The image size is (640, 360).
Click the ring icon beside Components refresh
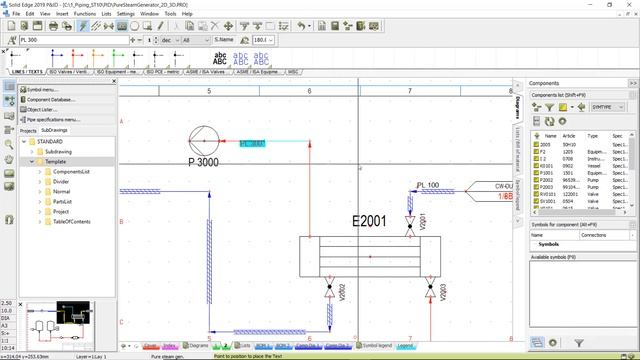[x=562, y=121]
